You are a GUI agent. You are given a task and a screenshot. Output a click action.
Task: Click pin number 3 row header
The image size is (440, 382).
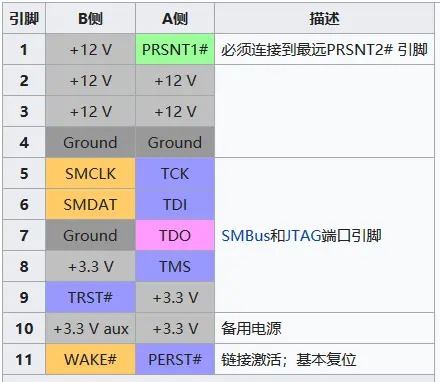click(24, 111)
